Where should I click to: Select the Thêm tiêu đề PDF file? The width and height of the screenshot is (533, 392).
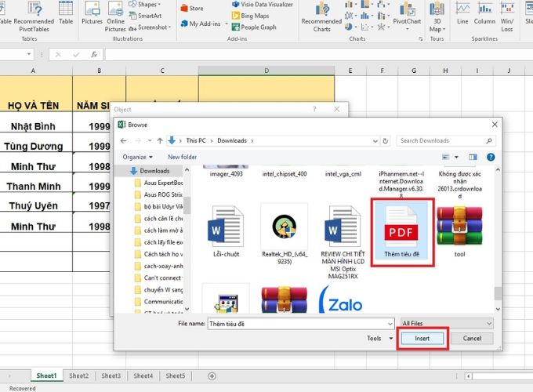401,232
